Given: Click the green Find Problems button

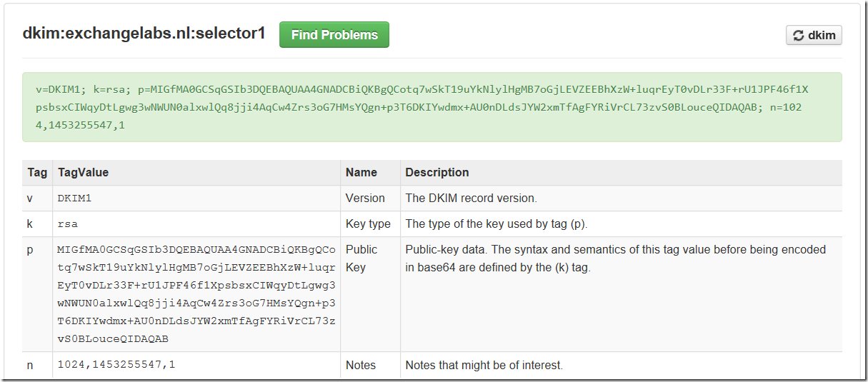Looking at the screenshot, I should pos(334,35).
